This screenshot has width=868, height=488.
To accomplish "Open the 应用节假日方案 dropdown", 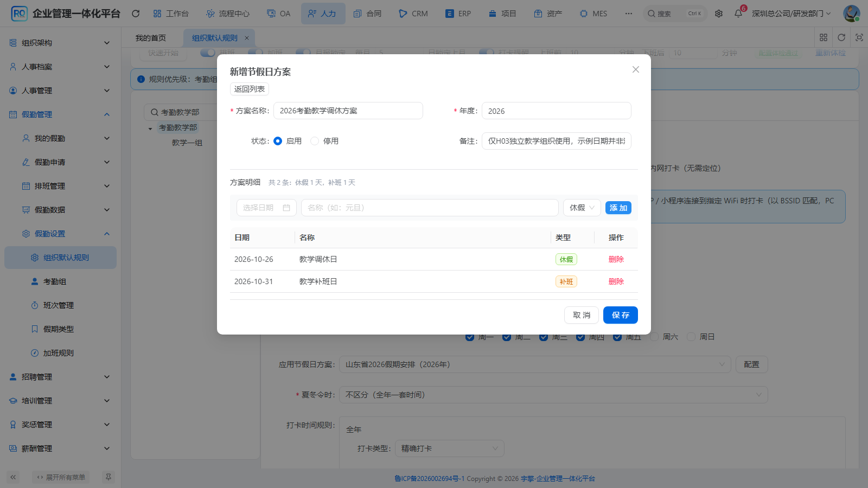I will coord(535,364).
